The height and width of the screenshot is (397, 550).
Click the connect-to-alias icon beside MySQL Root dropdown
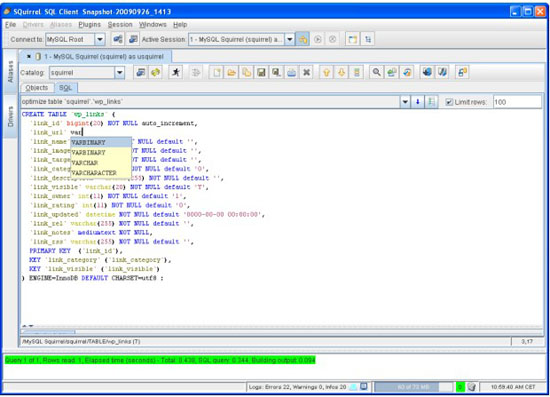118,39
